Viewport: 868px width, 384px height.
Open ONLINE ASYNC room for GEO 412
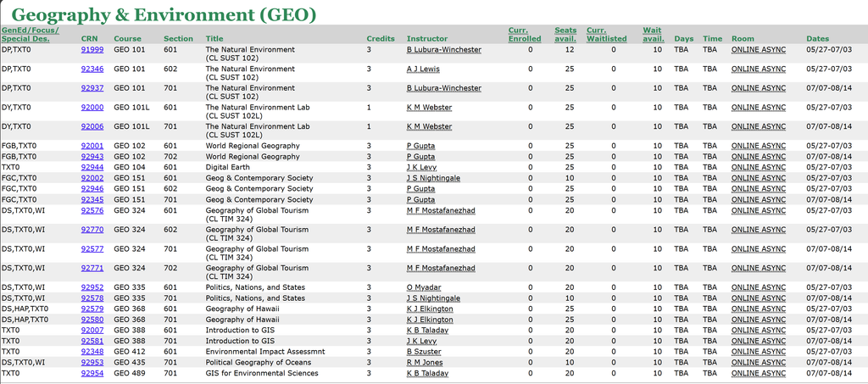[759, 352]
